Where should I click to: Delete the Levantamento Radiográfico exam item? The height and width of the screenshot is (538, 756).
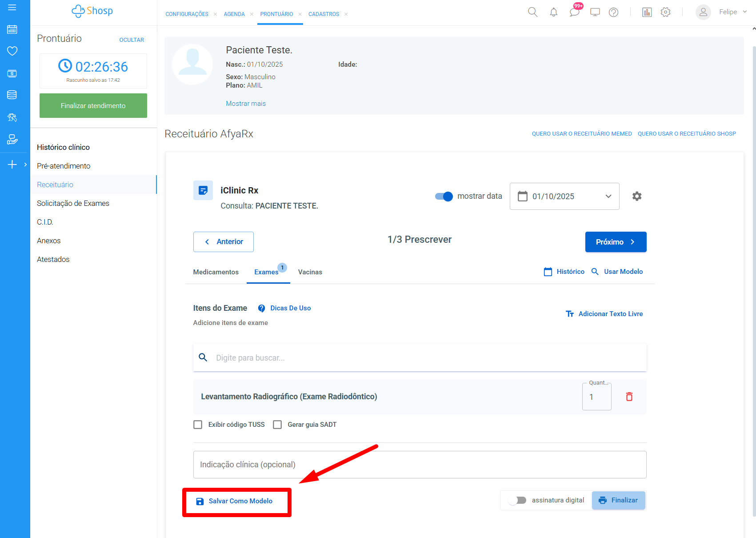tap(629, 397)
